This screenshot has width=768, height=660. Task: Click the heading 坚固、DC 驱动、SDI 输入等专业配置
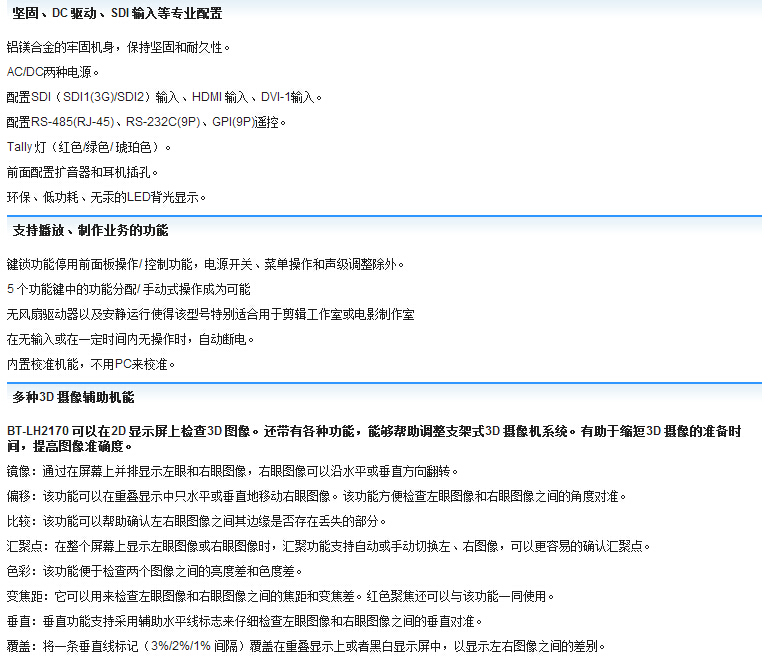pyautogui.click(x=117, y=14)
